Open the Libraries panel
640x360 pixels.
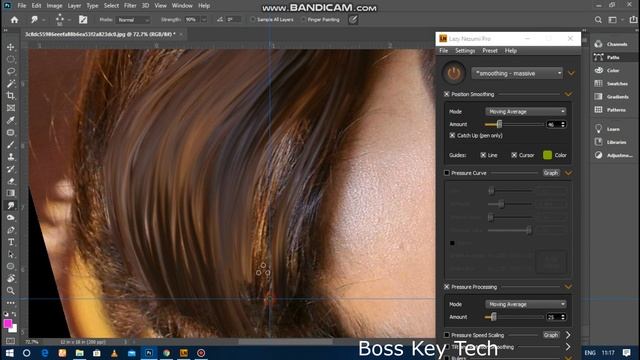611,142
